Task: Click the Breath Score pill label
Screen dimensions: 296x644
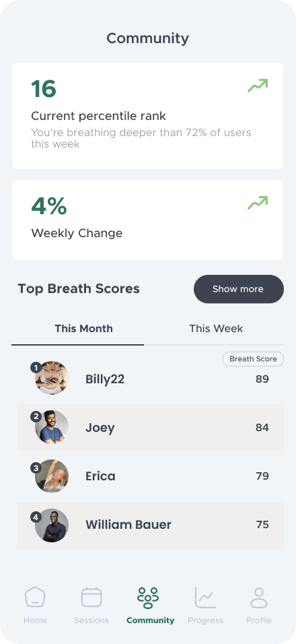Action: coord(253,359)
